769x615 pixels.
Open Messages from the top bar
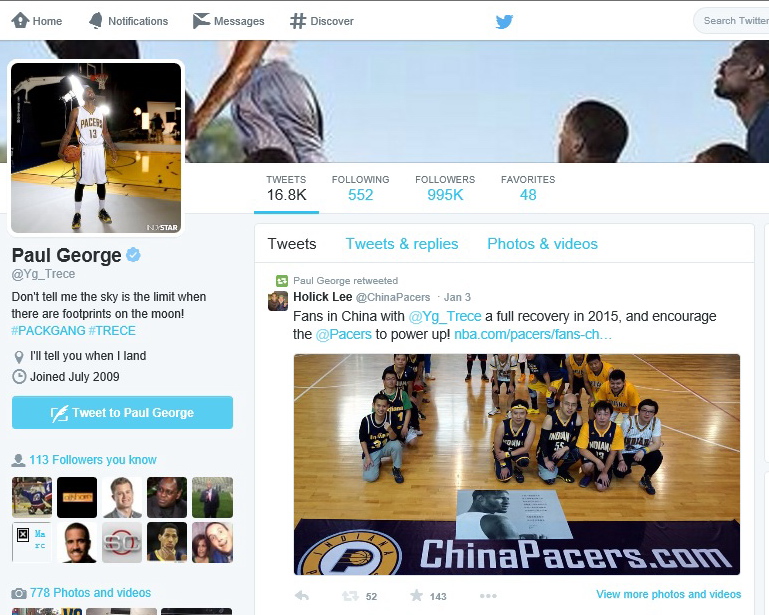pos(228,21)
